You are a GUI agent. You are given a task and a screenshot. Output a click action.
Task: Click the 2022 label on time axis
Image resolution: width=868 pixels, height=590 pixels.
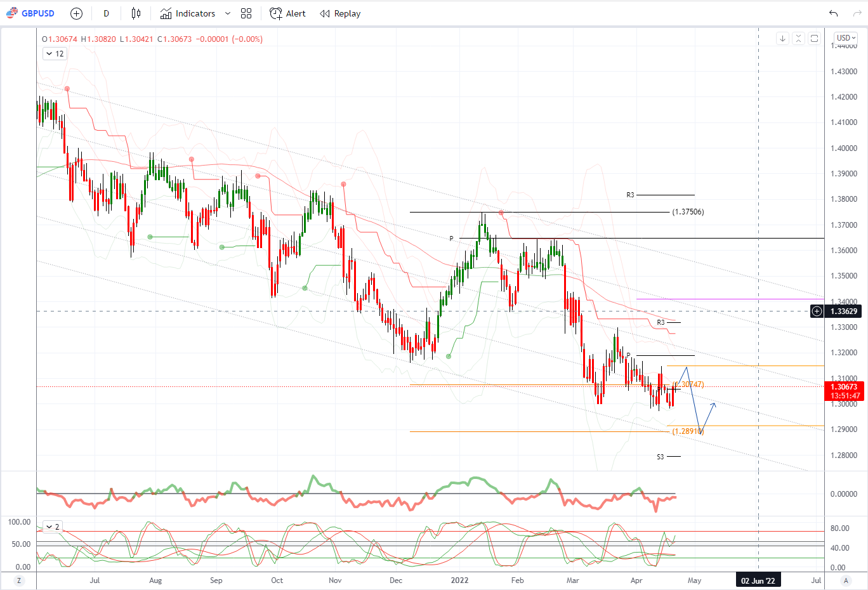point(459,580)
